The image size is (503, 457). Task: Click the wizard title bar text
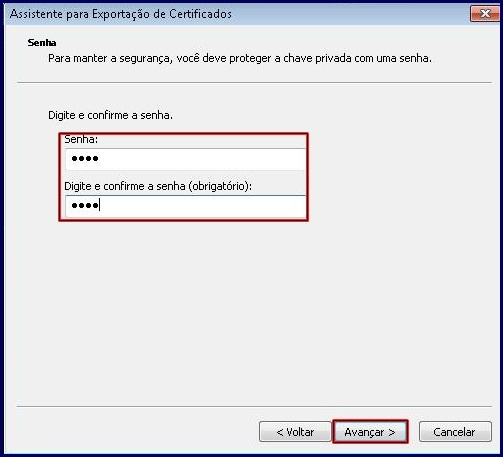click(121, 14)
